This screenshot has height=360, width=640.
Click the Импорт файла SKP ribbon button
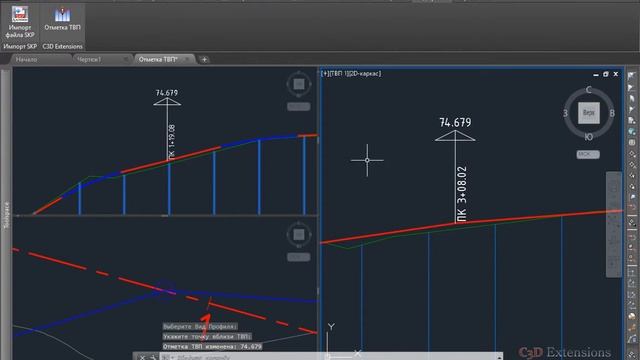(x=20, y=22)
